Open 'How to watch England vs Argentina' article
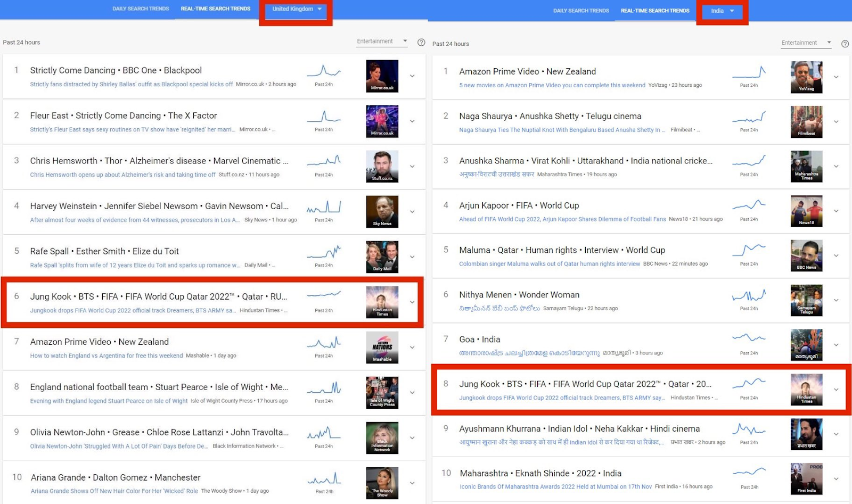 point(106,356)
